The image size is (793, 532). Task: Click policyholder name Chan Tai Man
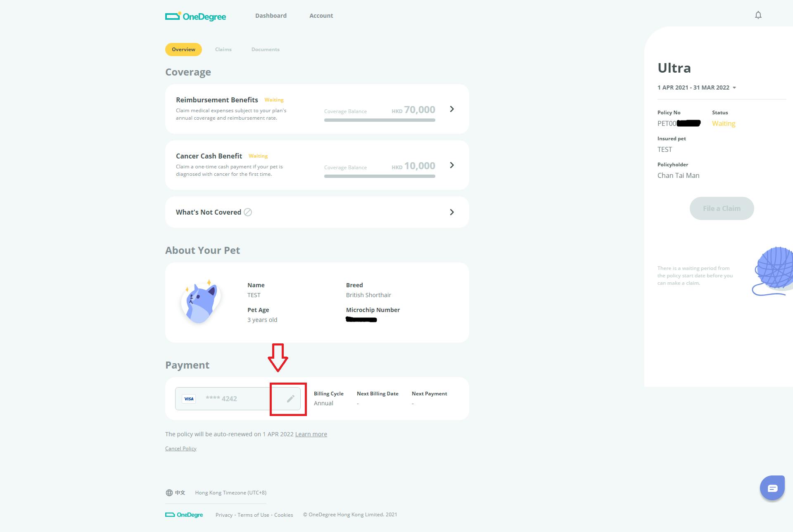(678, 175)
